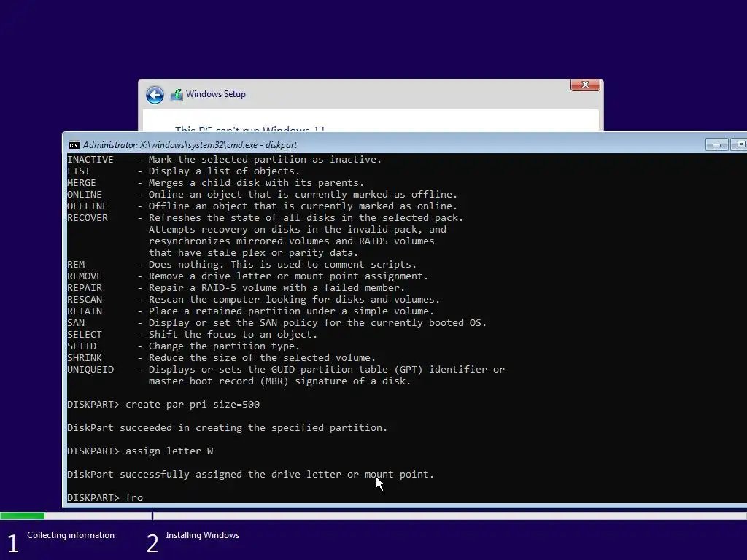Click 'that have stale plex or parity data.' line
747x560 pixels.
(253, 253)
